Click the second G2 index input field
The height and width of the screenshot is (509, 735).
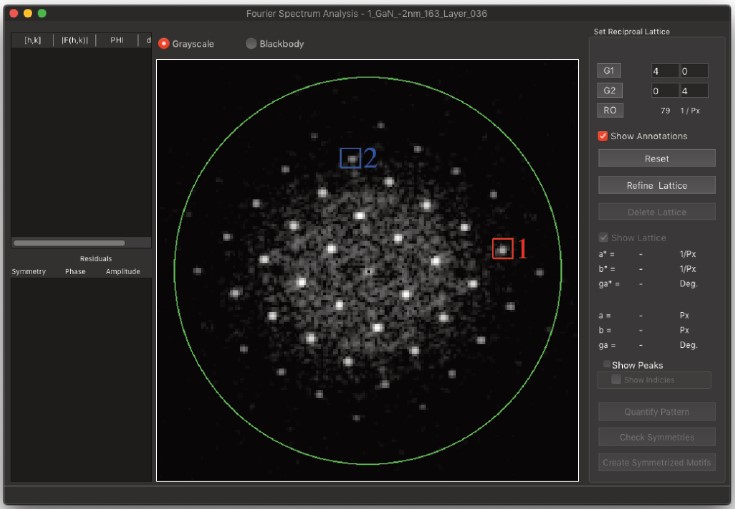click(693, 91)
